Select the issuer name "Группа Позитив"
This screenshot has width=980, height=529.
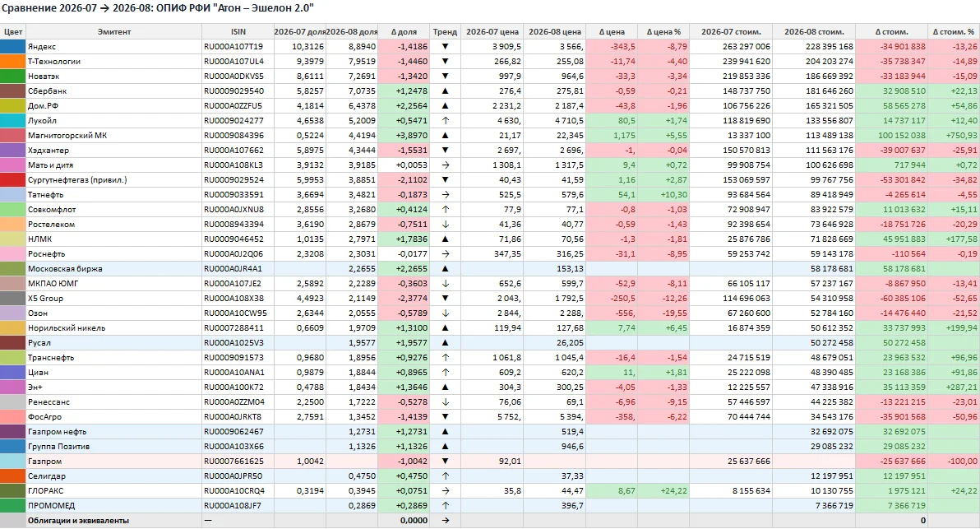point(58,447)
